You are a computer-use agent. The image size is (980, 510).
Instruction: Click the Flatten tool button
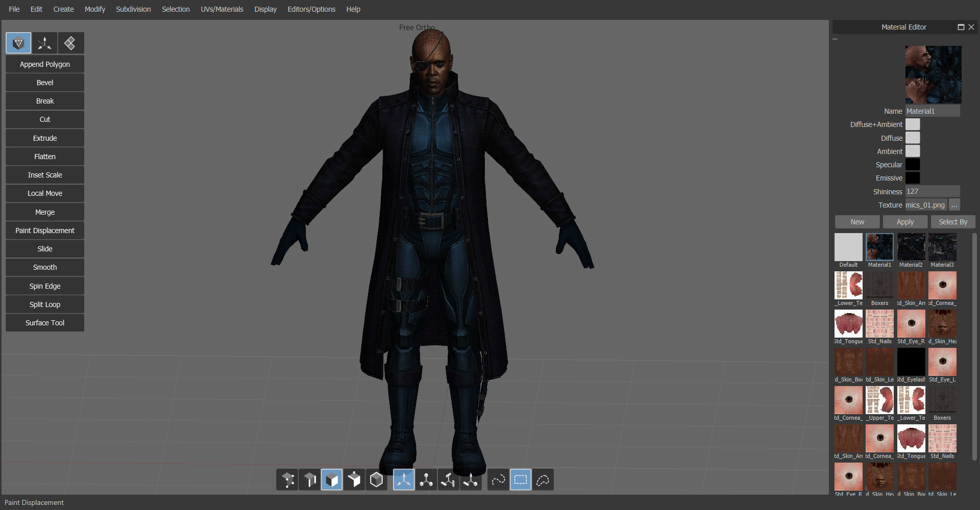45,157
